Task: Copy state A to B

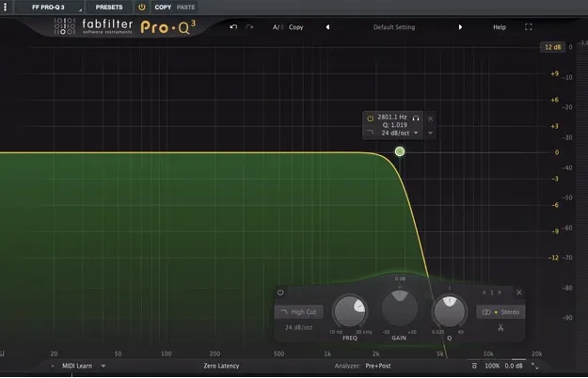Action: pos(295,27)
